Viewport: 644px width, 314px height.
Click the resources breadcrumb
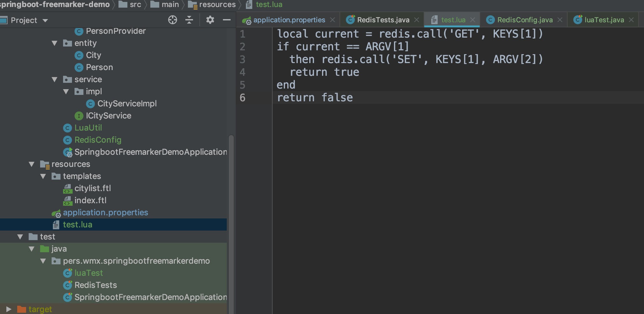click(217, 4)
